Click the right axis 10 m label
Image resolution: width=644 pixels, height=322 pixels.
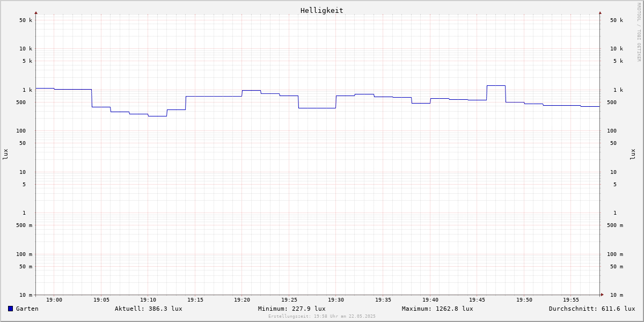[617, 295]
